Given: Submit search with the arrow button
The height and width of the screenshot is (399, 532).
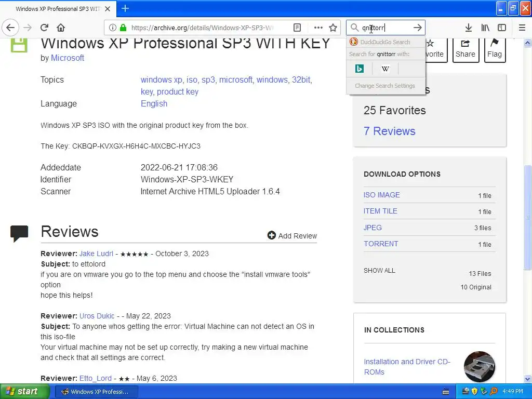Looking at the screenshot, I should [x=418, y=28].
